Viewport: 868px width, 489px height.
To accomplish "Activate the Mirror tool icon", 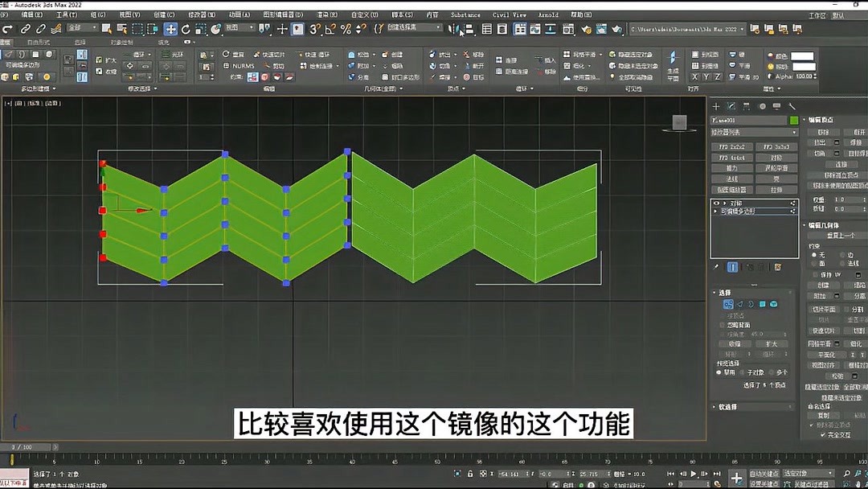I will (x=453, y=30).
